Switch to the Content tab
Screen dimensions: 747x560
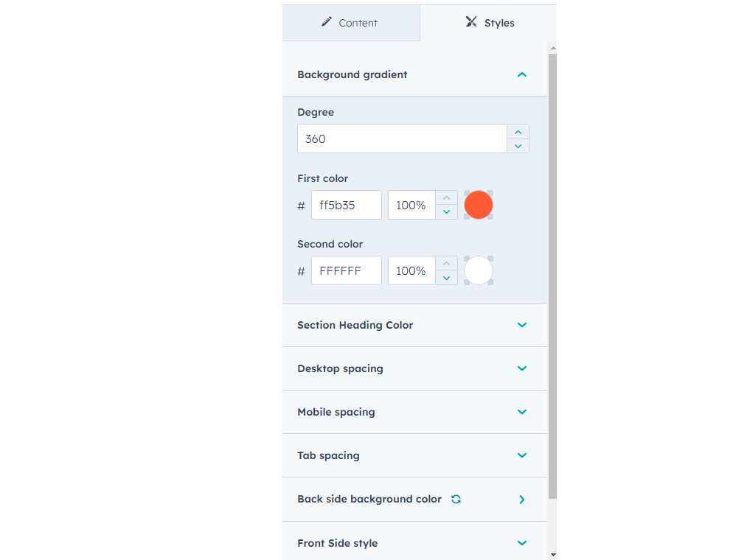click(x=350, y=22)
